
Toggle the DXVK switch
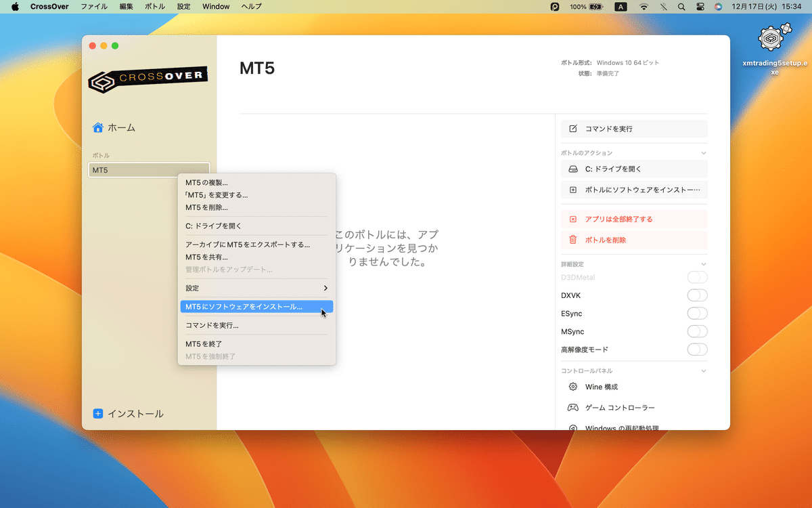697,295
